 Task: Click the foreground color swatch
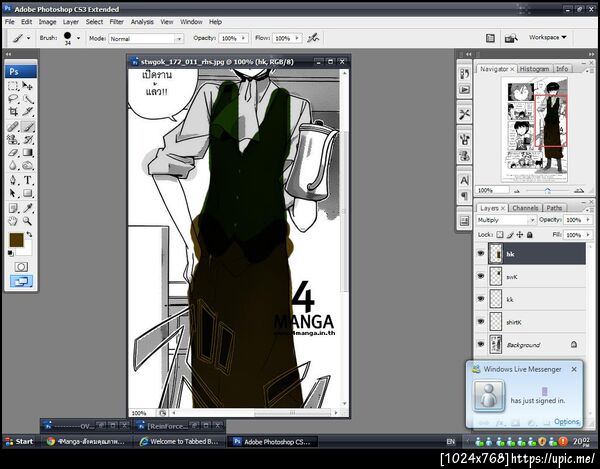pyautogui.click(x=16, y=240)
